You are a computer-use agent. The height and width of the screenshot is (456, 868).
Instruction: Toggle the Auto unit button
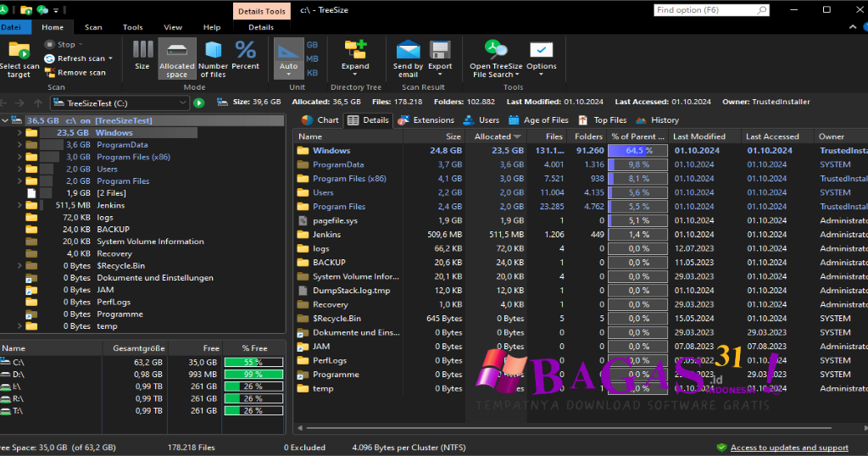pyautogui.click(x=288, y=58)
